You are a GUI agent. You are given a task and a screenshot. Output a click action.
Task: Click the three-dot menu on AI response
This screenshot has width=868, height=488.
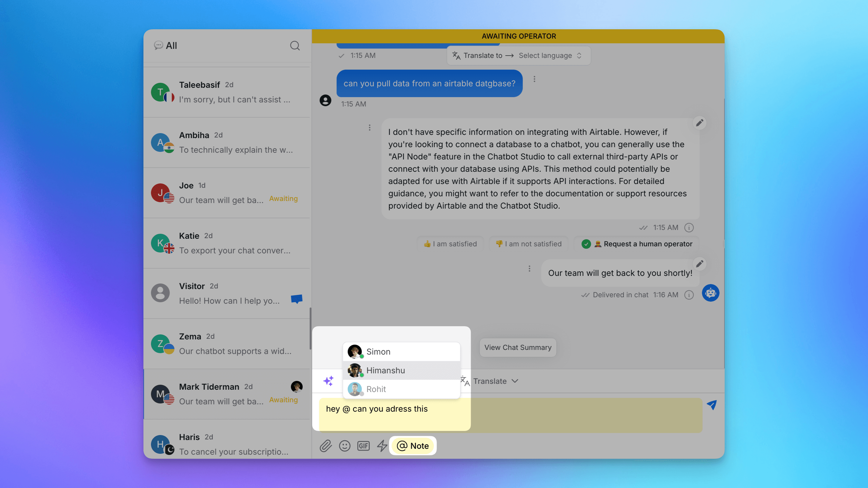370,128
